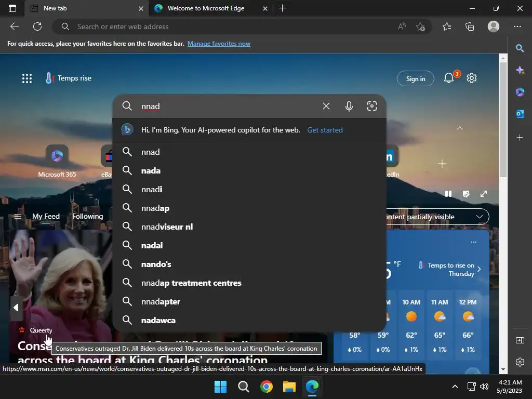This screenshot has width=532, height=399.
Task: Open the Queerty source label
Action: click(x=41, y=330)
